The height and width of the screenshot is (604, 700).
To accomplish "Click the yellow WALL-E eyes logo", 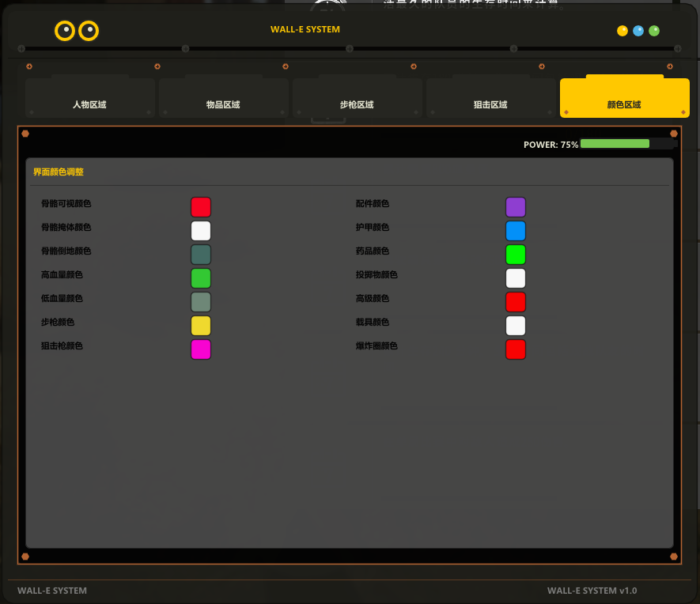I will [77, 31].
